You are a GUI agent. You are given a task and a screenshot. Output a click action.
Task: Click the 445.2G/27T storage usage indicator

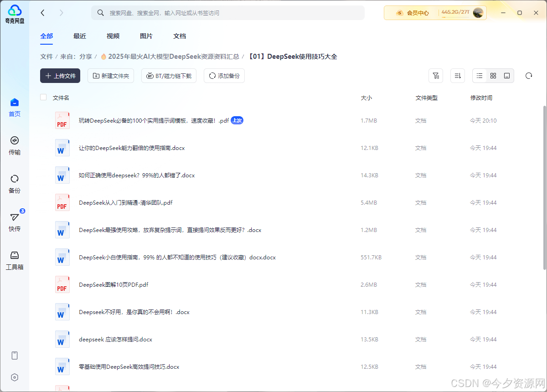(x=455, y=12)
